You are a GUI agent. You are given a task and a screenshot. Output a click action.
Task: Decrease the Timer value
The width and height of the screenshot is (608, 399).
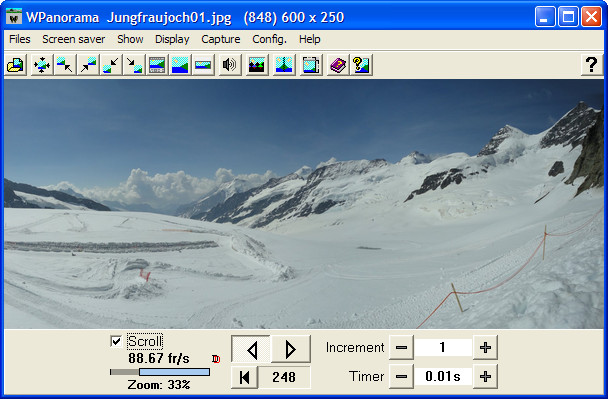pyautogui.click(x=401, y=376)
